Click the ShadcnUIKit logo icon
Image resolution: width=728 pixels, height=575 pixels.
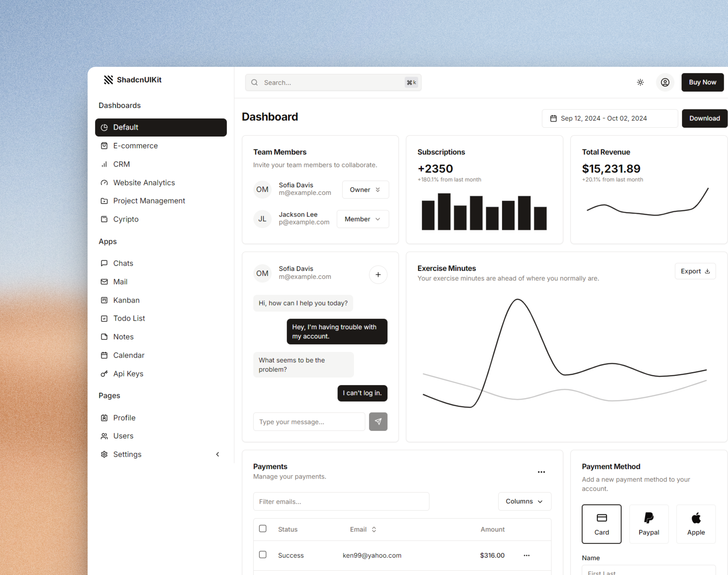(108, 80)
